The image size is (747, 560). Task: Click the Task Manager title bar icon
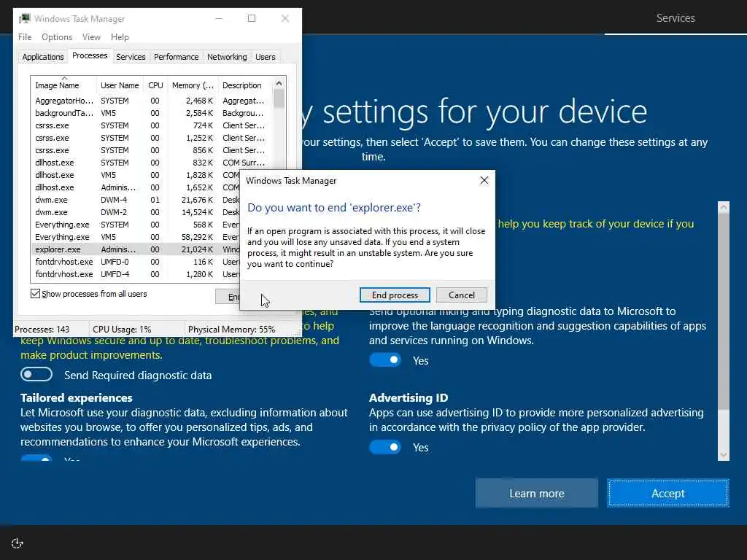[x=24, y=18]
